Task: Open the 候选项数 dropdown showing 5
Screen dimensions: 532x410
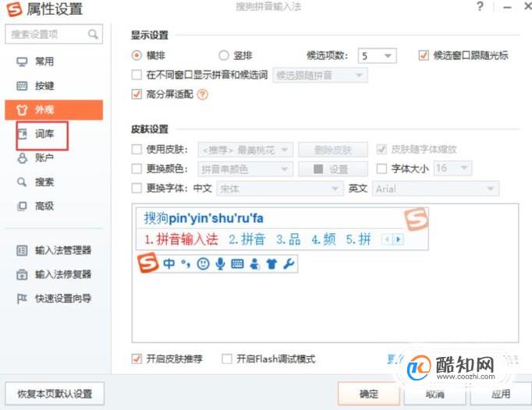Action: [378, 55]
